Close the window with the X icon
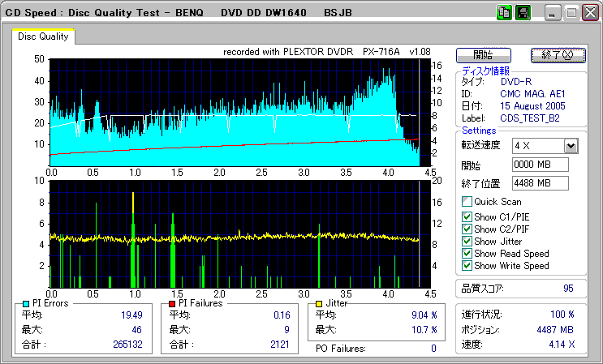 tap(589, 13)
